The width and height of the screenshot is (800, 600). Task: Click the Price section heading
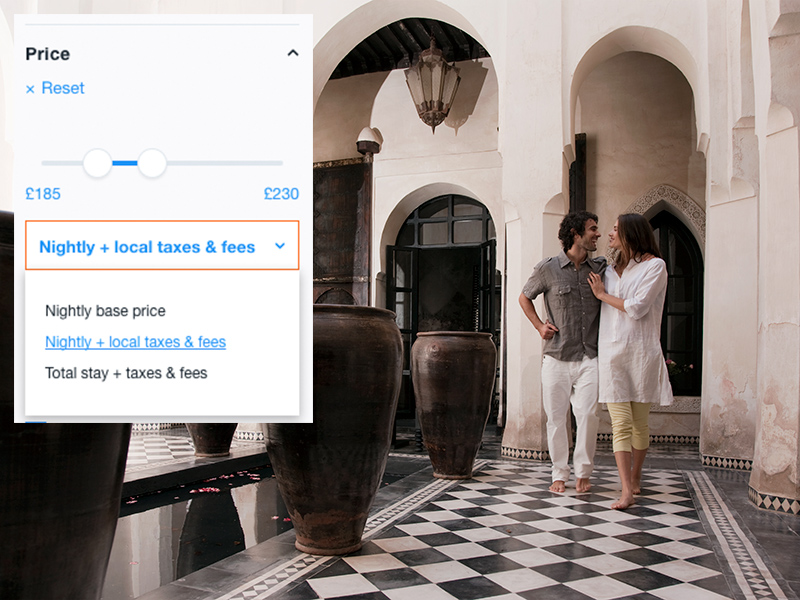[47, 54]
